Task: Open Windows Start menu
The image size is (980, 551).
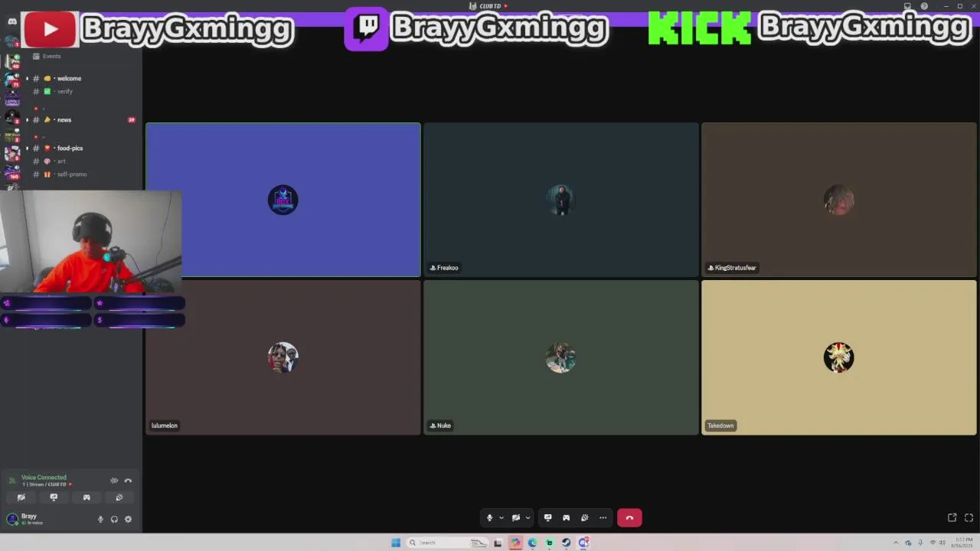Action: (x=396, y=543)
